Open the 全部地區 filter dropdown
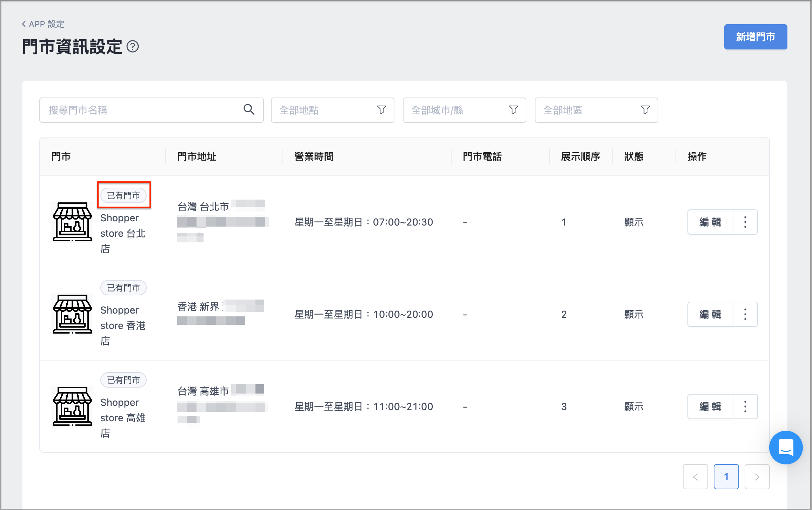The height and width of the screenshot is (510, 812). [596, 110]
